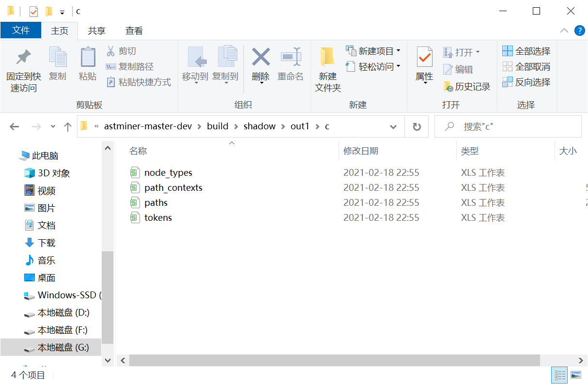Create a New folder (新建文件夹)
This screenshot has width=588, height=384.
(x=328, y=69)
